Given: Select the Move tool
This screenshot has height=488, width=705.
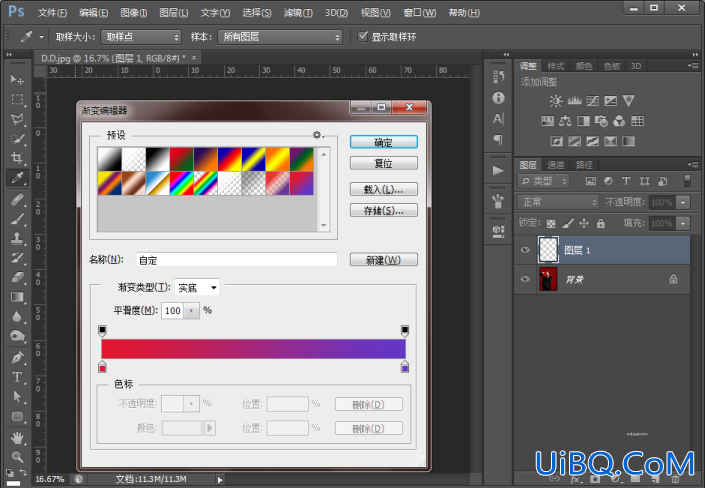Looking at the screenshot, I should (x=17, y=80).
